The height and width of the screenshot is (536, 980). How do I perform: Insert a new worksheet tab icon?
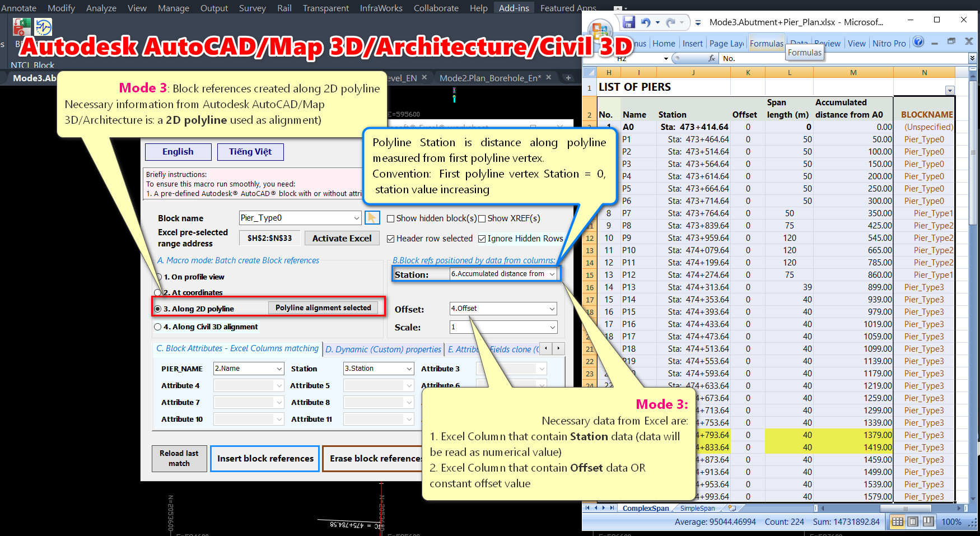pyautogui.click(x=731, y=508)
